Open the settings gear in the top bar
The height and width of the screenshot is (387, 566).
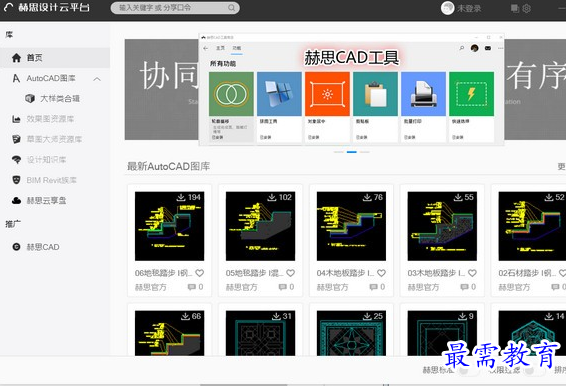coord(527,8)
